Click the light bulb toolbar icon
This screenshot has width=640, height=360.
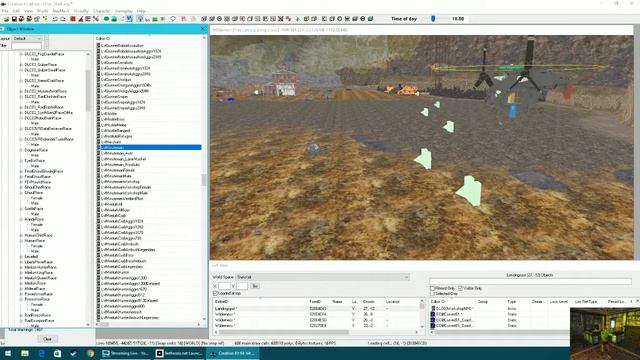[x=140, y=19]
